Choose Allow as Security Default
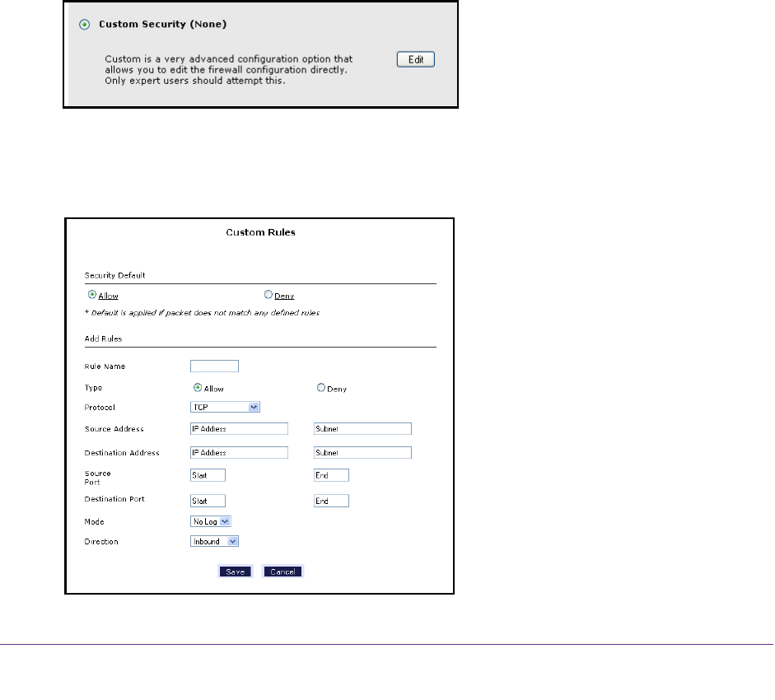 point(92,295)
